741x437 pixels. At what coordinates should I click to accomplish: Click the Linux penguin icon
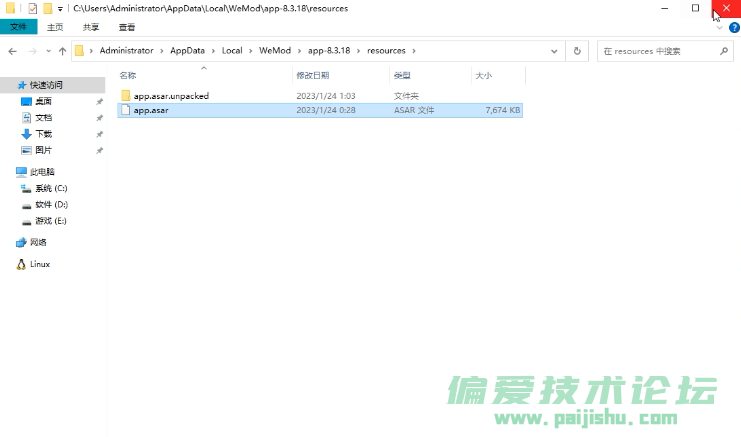21,264
